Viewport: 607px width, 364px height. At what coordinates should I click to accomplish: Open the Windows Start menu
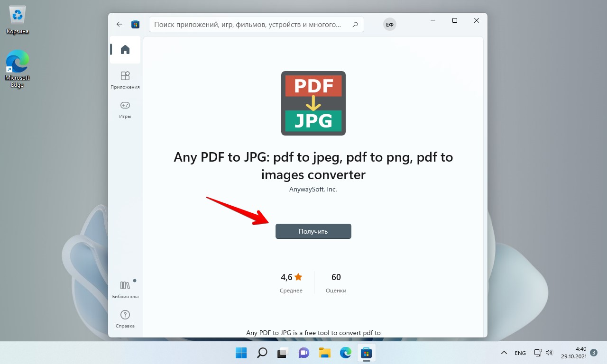[x=241, y=353]
